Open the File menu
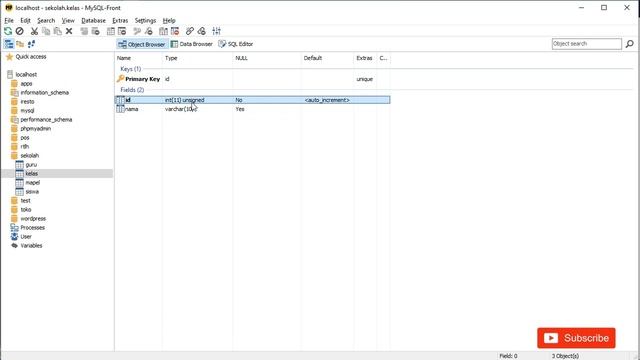 coord(9,20)
